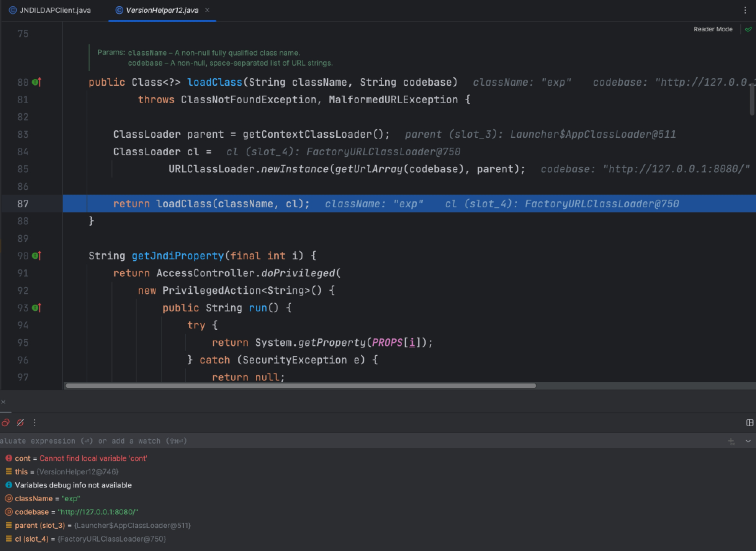Toggle Mute Breakpoints icon
This screenshot has height=551, width=756.
(20, 423)
